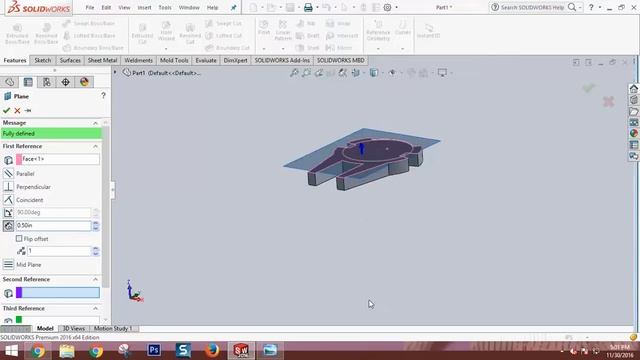Open the Tools menu
The height and width of the screenshot is (360, 640).
click(x=165, y=7)
